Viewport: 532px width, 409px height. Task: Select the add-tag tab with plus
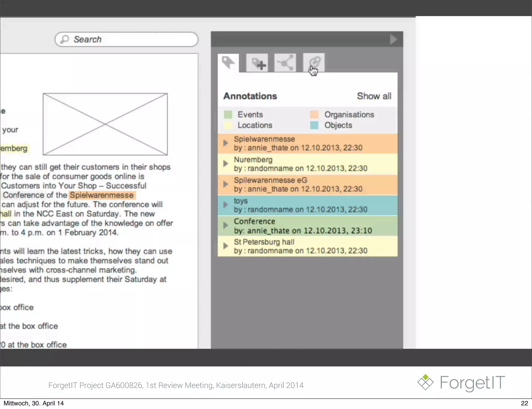pyautogui.click(x=257, y=63)
